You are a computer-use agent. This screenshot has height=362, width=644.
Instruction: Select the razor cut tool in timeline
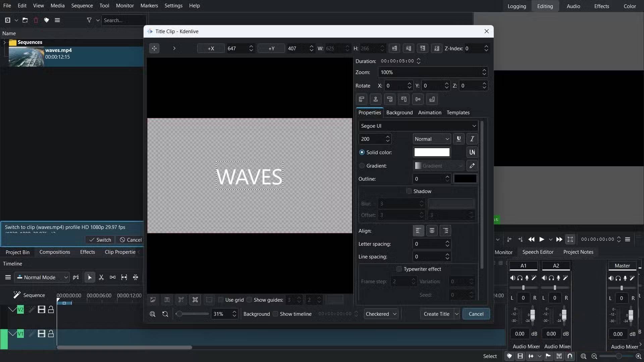click(x=101, y=278)
